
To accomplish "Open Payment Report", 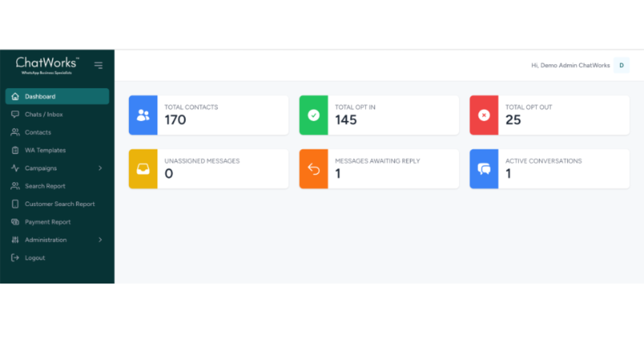I will [x=57, y=222].
